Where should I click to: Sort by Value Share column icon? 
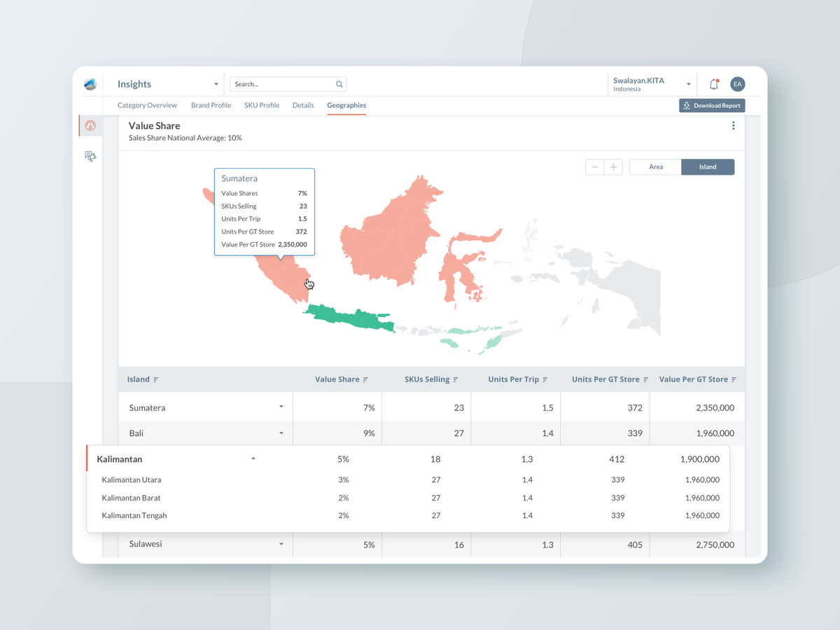click(x=365, y=379)
